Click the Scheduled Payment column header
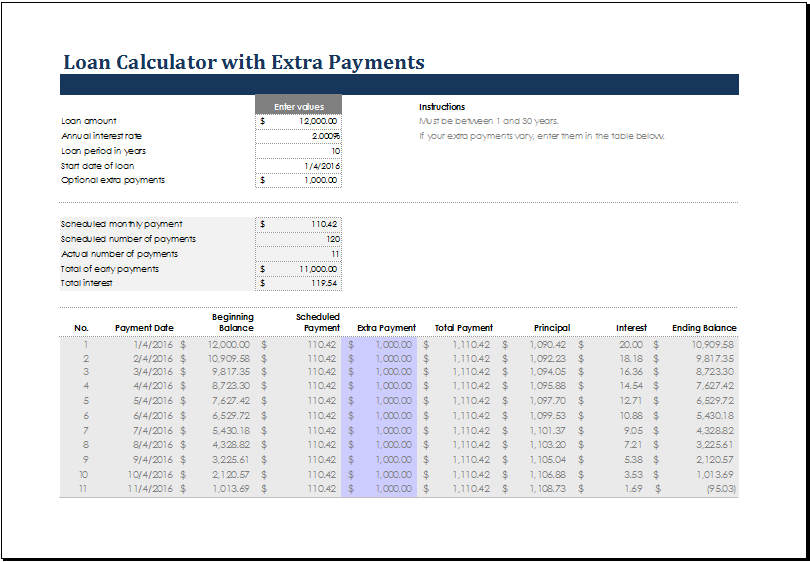The width and height of the screenshot is (810, 562). 318,322
